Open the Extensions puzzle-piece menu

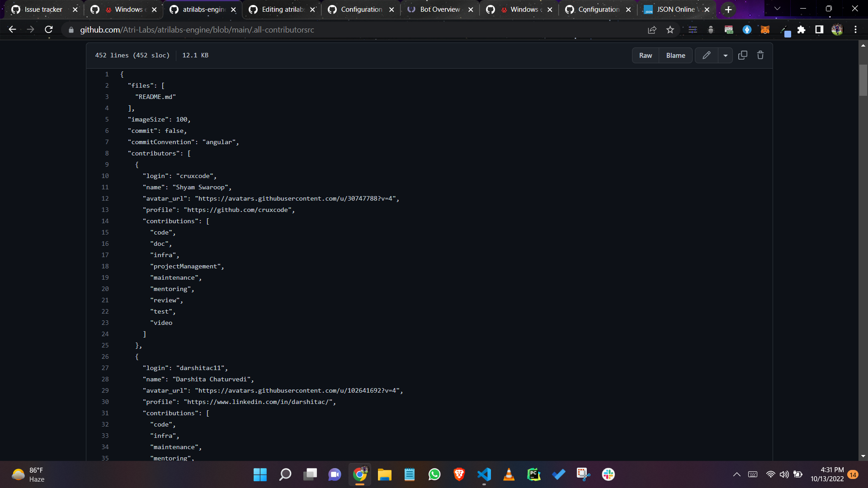click(802, 29)
